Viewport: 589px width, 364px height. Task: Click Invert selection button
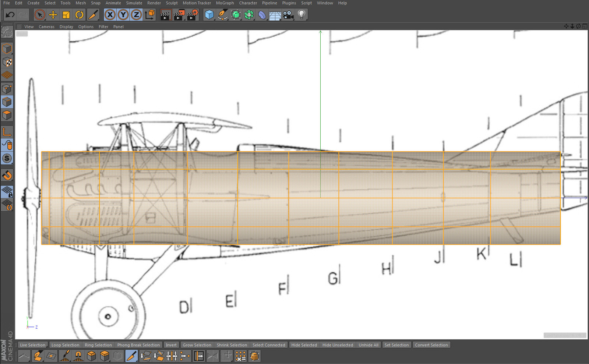click(x=171, y=345)
